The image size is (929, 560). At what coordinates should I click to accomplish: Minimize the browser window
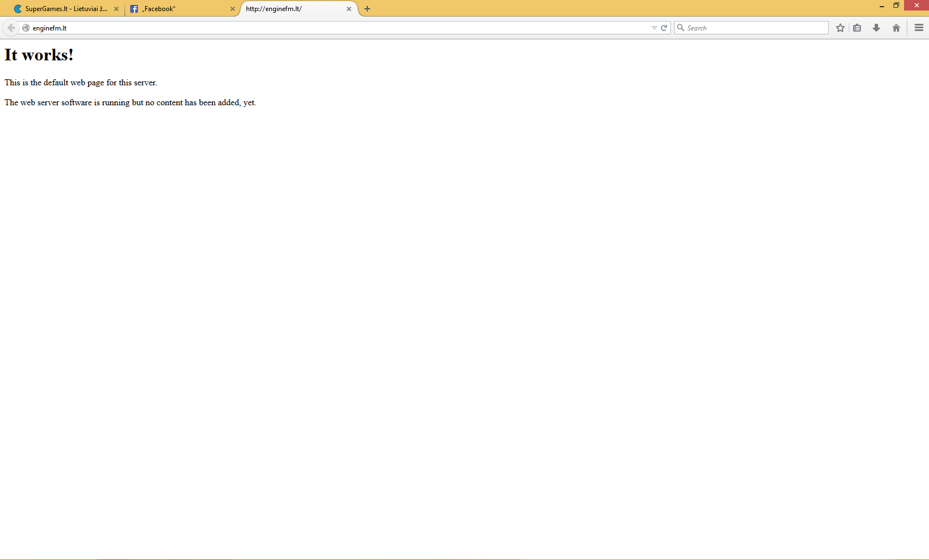[x=881, y=6]
